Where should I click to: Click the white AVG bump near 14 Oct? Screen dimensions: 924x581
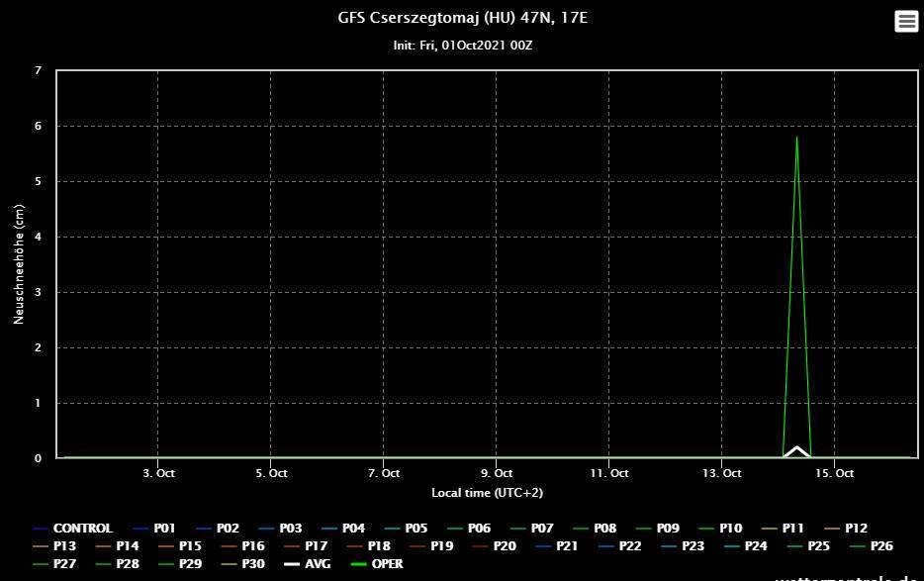tap(796, 449)
